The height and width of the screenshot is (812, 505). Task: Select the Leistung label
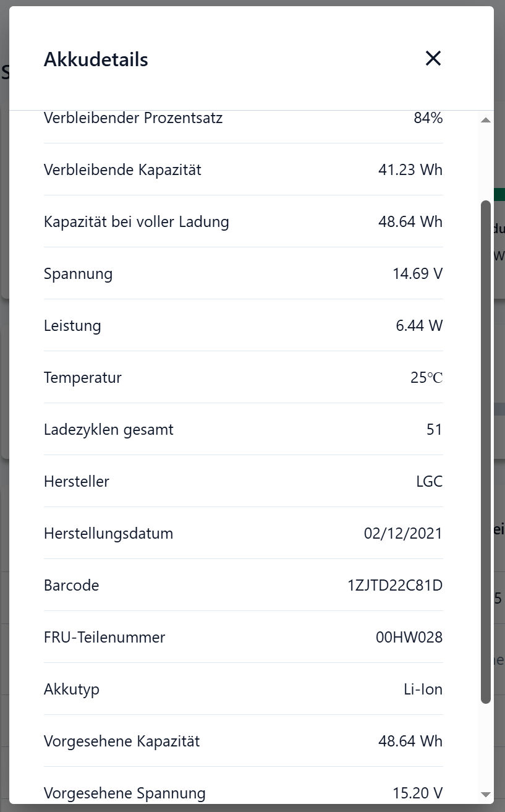tap(72, 325)
